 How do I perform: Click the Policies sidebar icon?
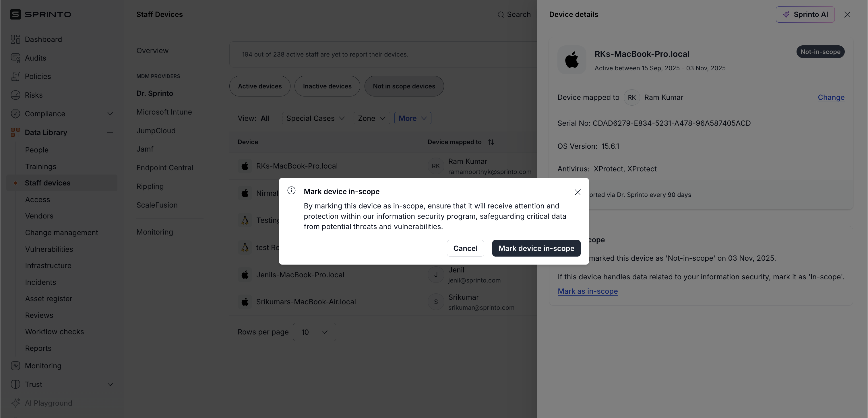(x=15, y=77)
